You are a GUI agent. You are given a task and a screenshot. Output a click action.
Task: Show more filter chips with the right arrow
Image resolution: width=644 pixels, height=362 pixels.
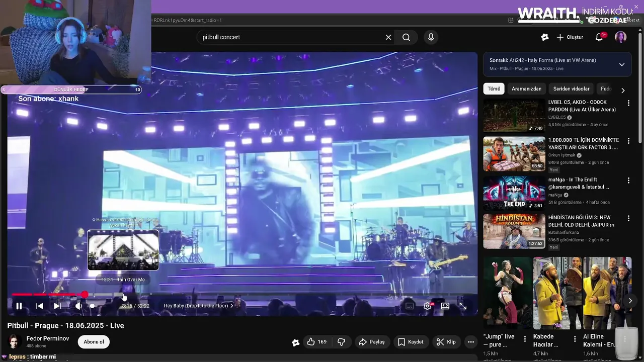point(623,90)
